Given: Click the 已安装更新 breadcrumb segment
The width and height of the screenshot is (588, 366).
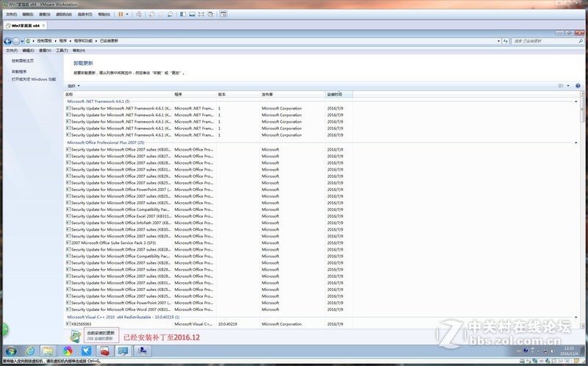Looking at the screenshot, I should tap(109, 41).
